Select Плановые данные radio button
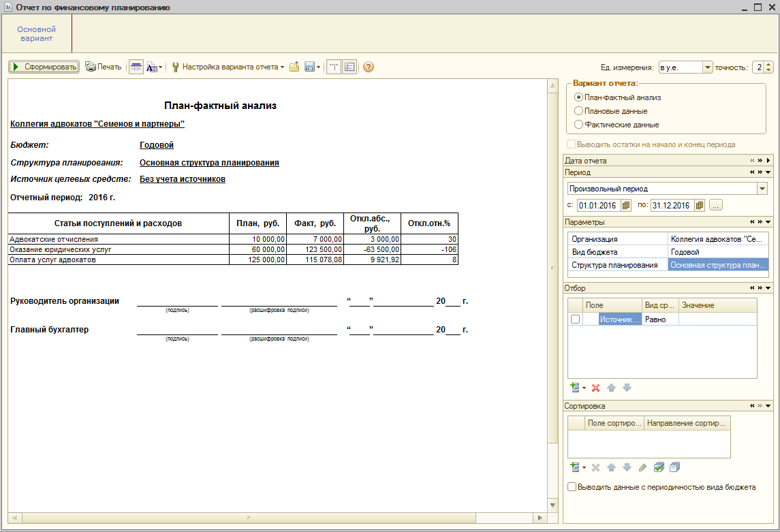 [x=578, y=111]
